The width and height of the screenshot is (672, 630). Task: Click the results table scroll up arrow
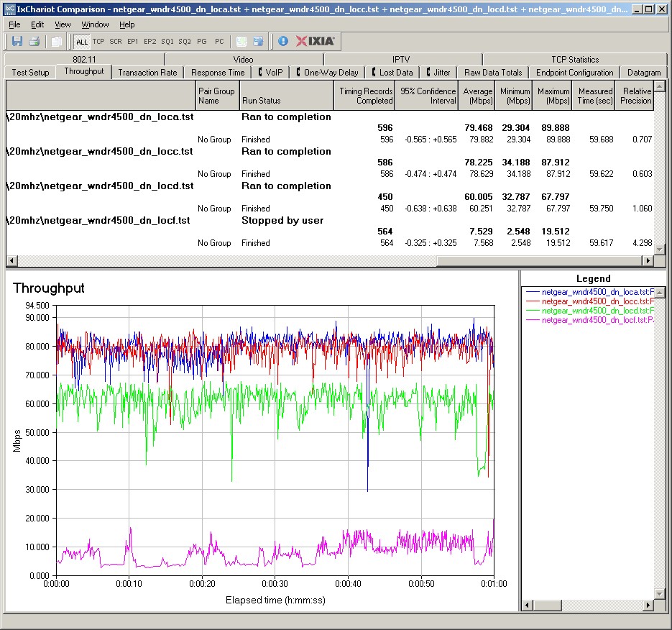pos(660,86)
